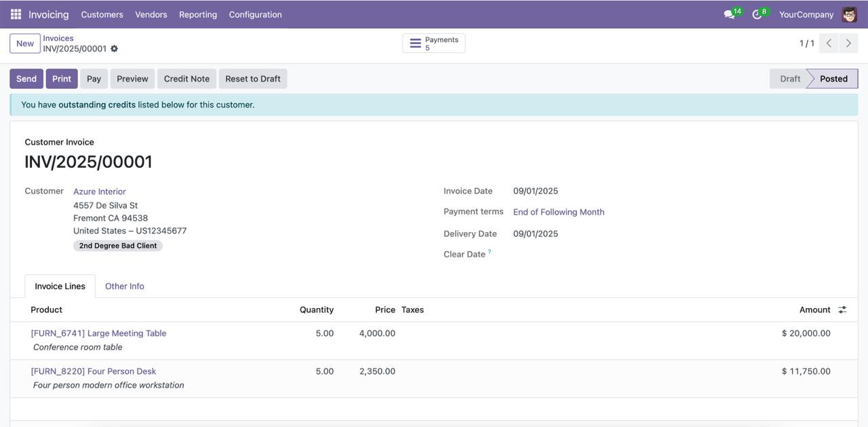Screen dimensions: 868x427
Task: Click the Taxes column header
Action: (x=412, y=310)
